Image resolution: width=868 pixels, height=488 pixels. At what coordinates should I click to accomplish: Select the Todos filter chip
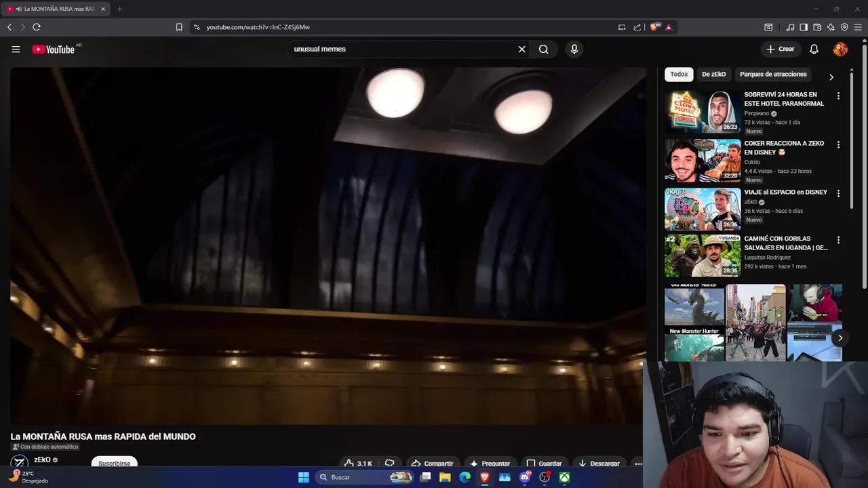click(x=679, y=74)
